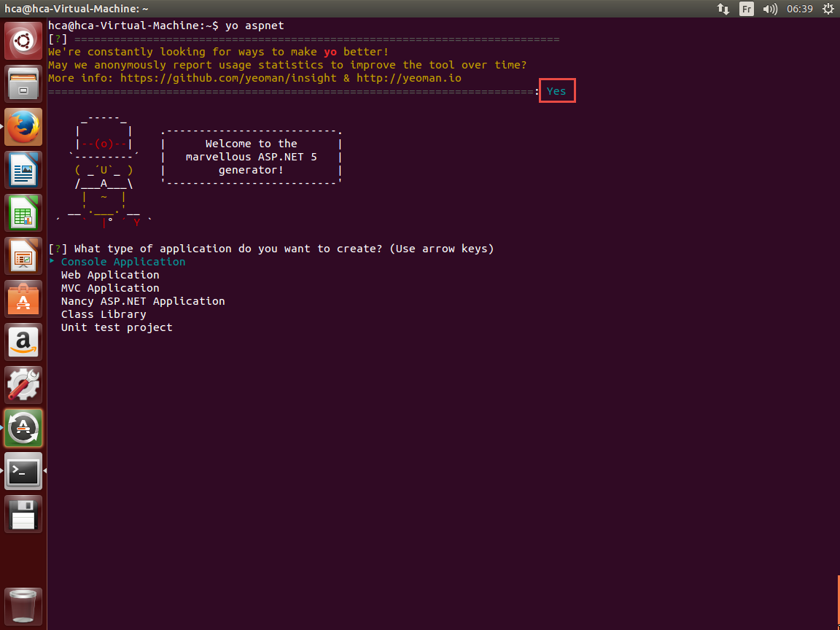Open LibreOffice Impress presentation app
This screenshot has width=840, height=630.
point(23,256)
